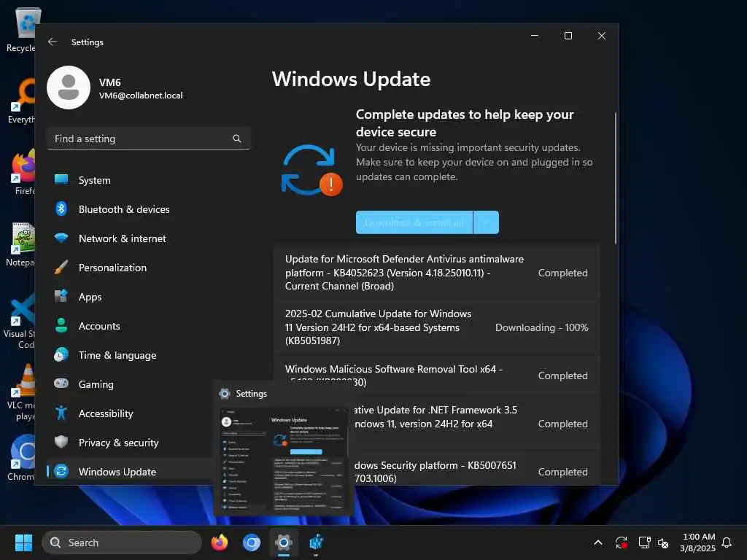
Task: Close the Settings window
Action: pos(602,36)
